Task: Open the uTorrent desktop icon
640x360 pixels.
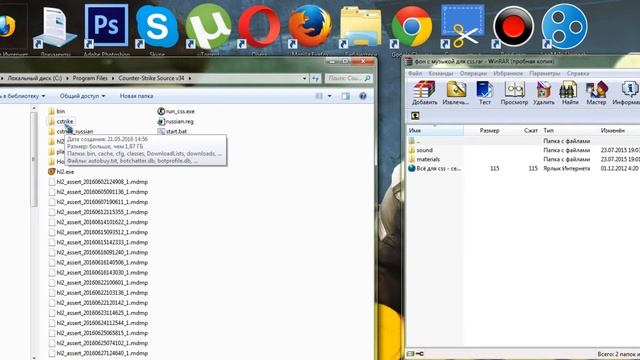Action: pyautogui.click(x=208, y=27)
